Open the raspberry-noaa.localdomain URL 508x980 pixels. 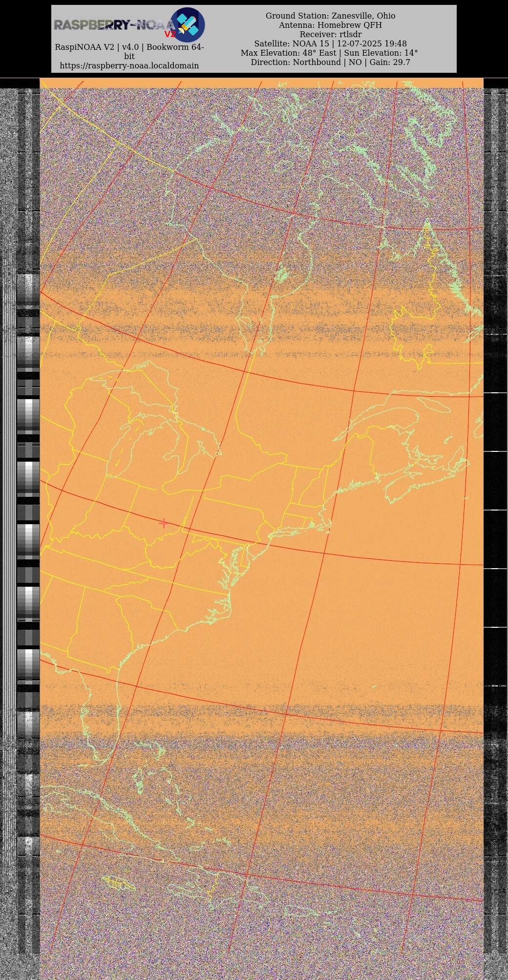pyautogui.click(x=129, y=65)
